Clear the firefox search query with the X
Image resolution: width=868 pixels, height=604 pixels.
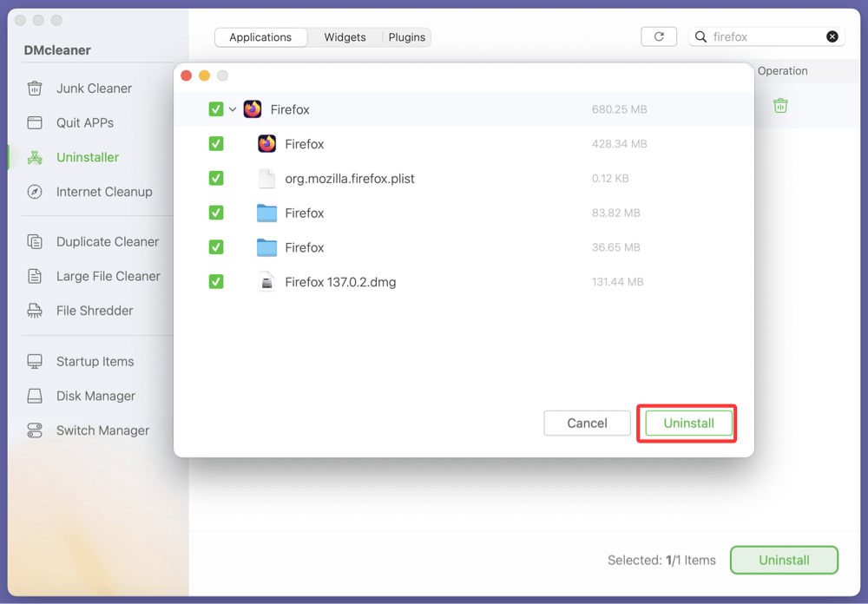(x=832, y=36)
